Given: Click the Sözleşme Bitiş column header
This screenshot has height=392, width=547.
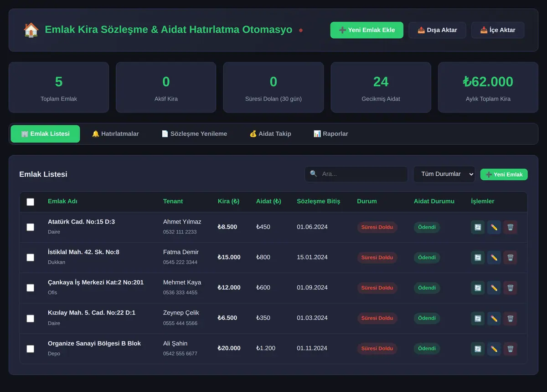Looking at the screenshot, I should point(319,201).
